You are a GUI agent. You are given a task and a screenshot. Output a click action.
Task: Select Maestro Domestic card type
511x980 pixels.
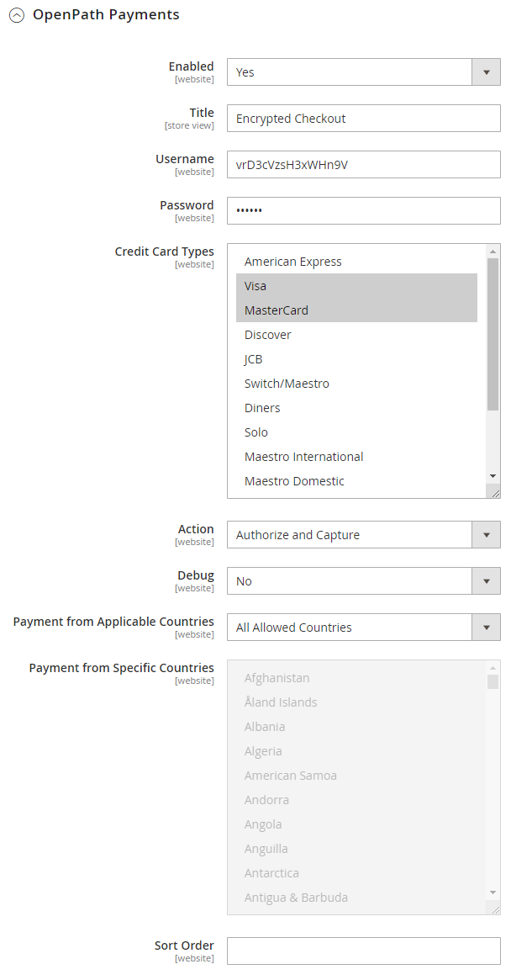pyautogui.click(x=356, y=480)
